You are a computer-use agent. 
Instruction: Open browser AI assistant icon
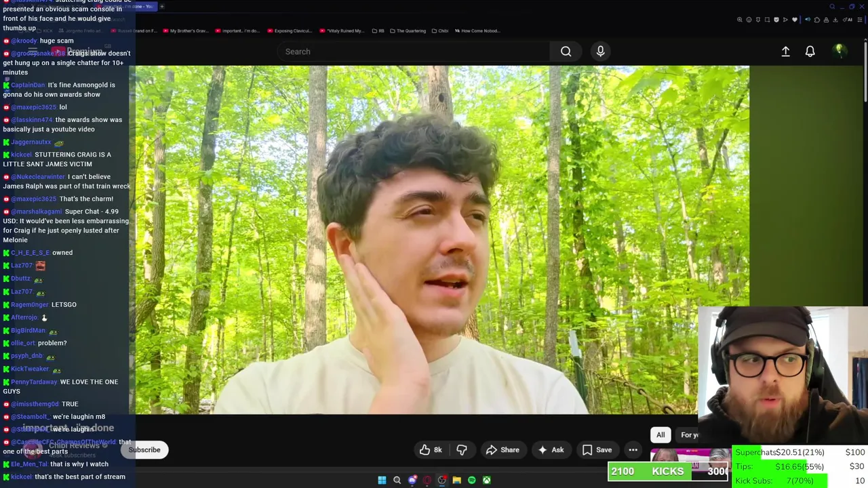[x=848, y=20]
